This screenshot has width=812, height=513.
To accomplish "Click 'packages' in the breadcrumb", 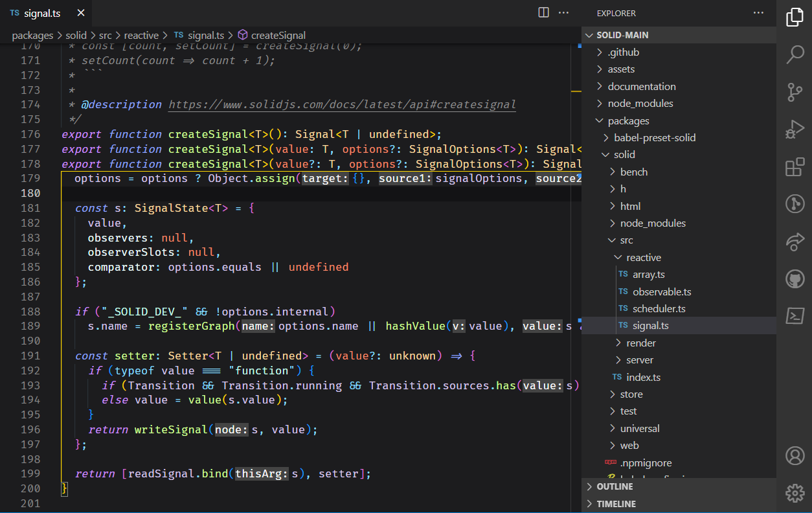I will tap(32, 35).
